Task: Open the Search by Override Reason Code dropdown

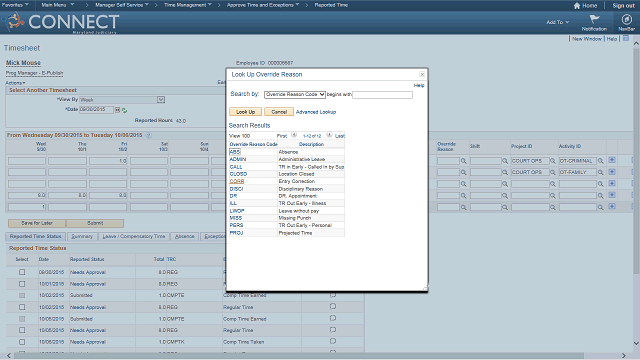Action: point(295,95)
